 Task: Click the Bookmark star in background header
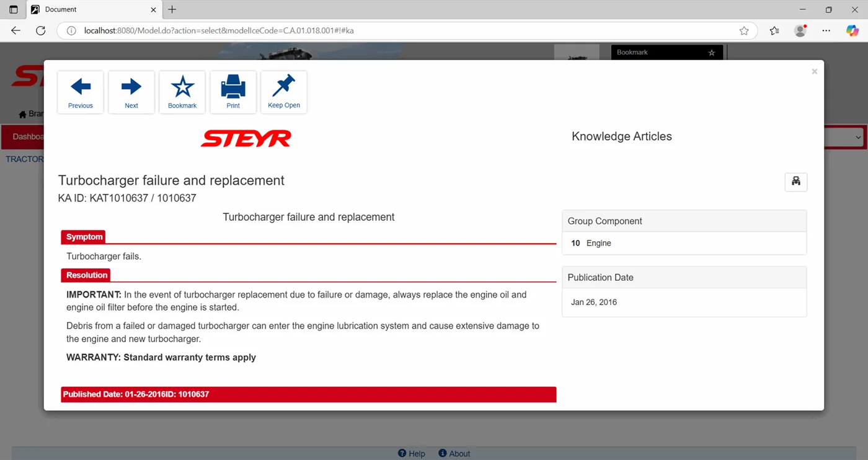tap(712, 53)
